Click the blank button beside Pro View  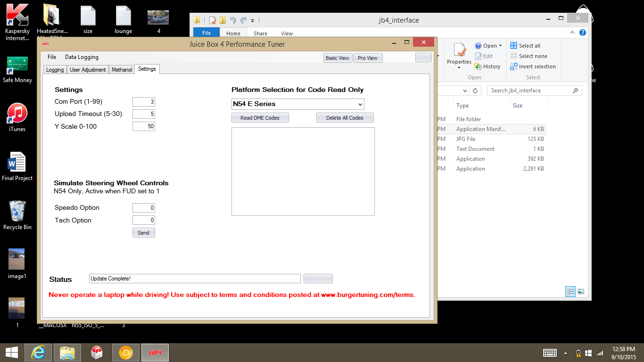(x=423, y=58)
